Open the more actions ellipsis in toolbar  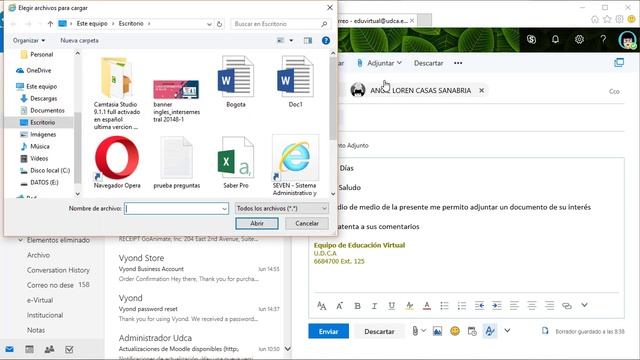tap(458, 63)
